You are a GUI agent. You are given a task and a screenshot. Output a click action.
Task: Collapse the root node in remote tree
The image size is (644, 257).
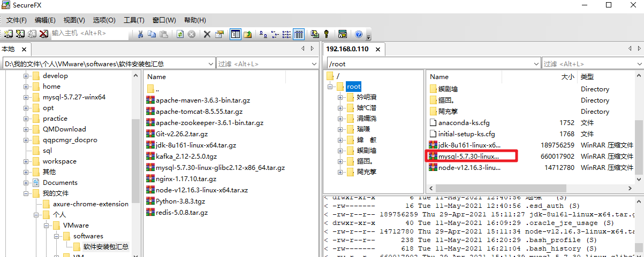pyautogui.click(x=330, y=87)
